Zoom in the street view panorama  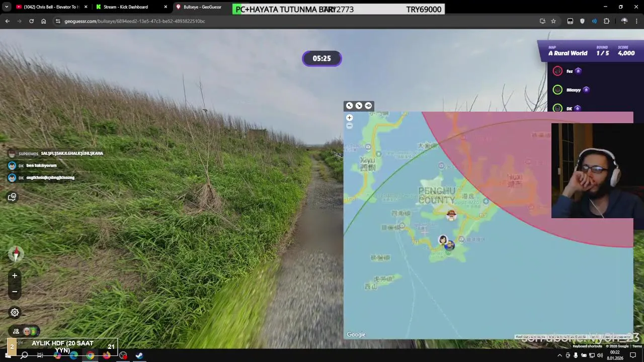point(15,276)
